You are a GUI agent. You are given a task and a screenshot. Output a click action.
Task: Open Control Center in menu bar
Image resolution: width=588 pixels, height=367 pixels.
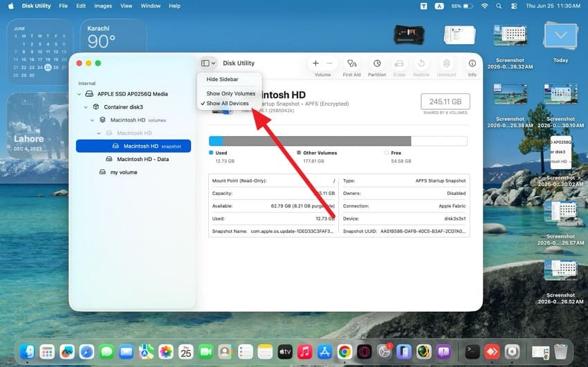tap(514, 6)
